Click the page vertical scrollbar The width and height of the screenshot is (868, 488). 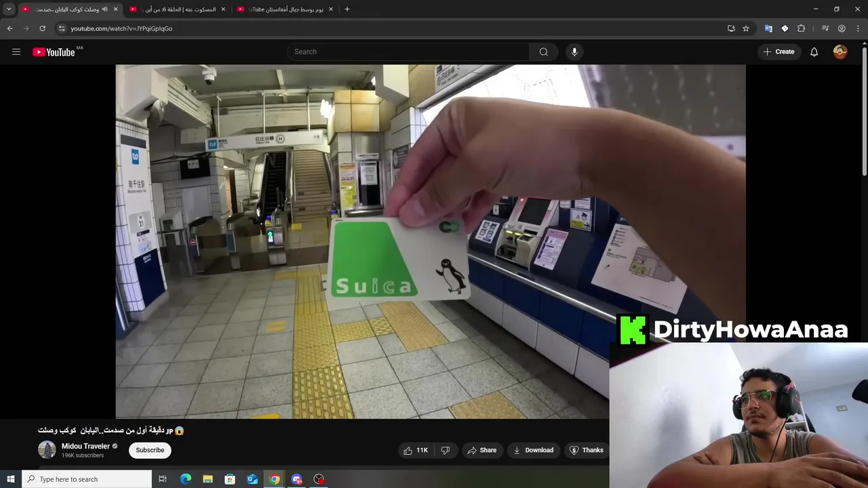865,112
